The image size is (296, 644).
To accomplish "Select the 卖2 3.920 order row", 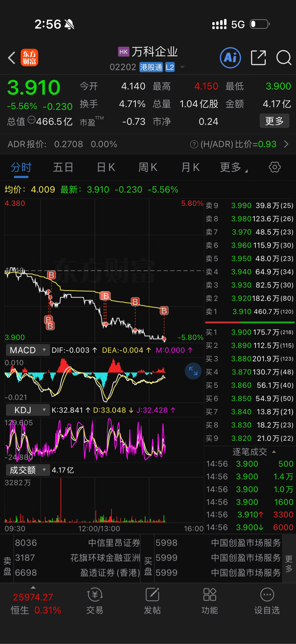I will coord(250,298).
